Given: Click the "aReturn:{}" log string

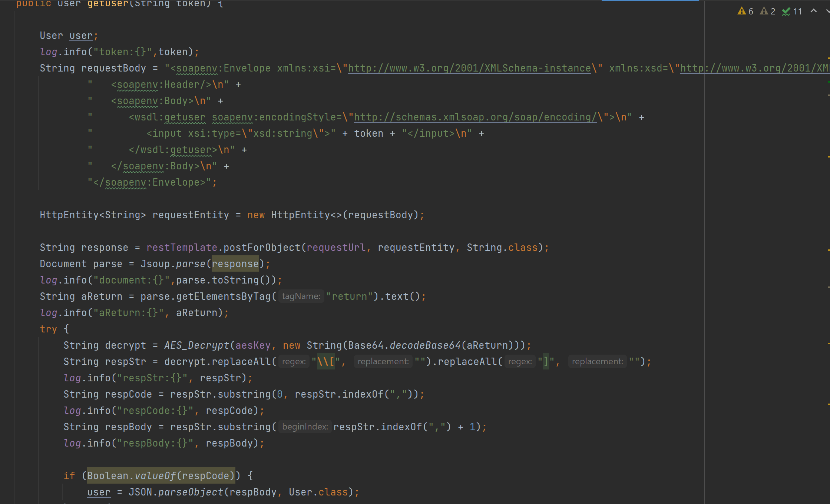Looking at the screenshot, I should [x=129, y=313].
